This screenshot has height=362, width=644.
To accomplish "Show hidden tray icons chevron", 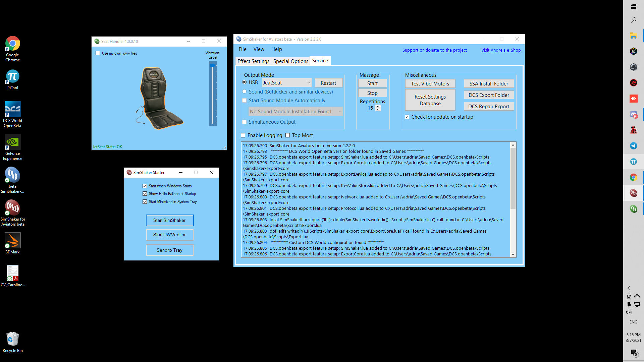I will (629, 288).
